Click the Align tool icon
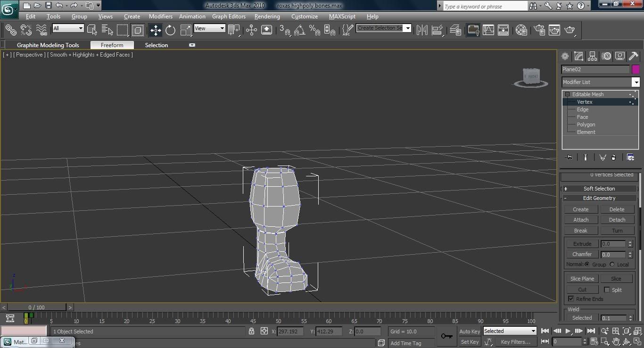The image size is (644, 348). (x=438, y=30)
